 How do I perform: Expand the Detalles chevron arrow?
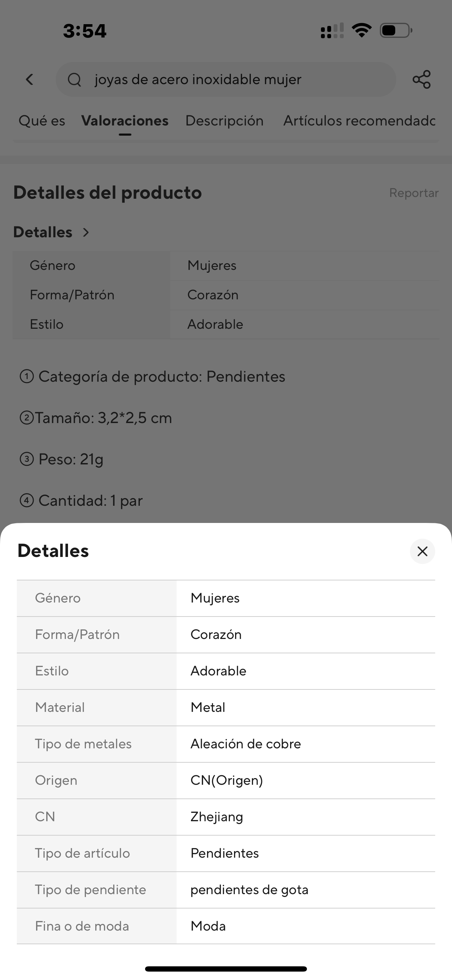click(x=86, y=232)
